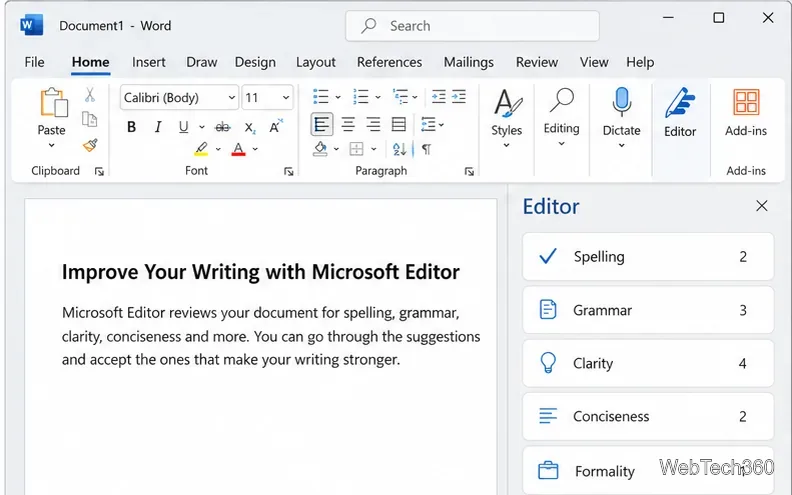Open the Font dialog launcher

(x=288, y=172)
